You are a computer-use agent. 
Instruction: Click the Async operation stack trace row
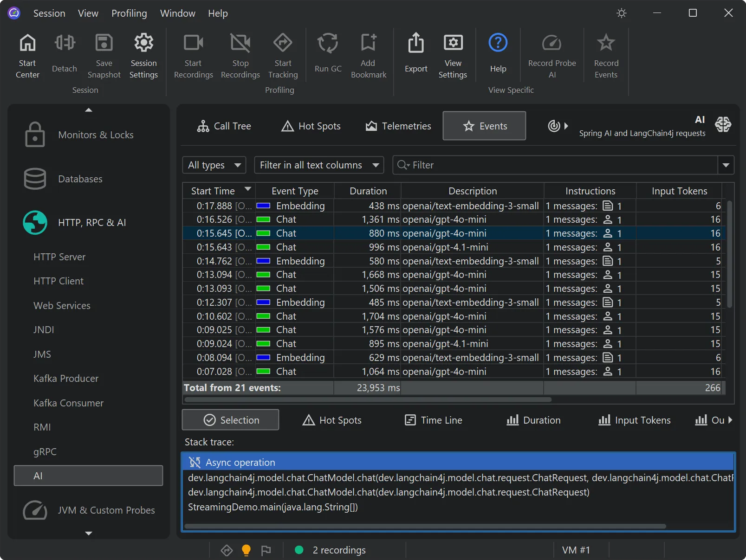(457, 463)
